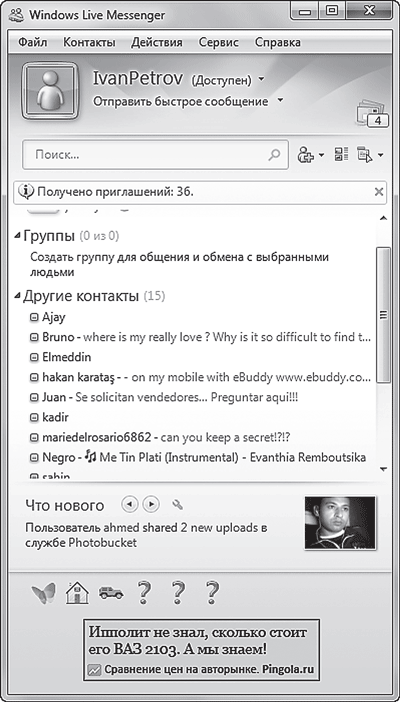The width and height of the screenshot is (400, 702).
Task: Open the mail inbox icon showing 4
Action: coord(372,115)
